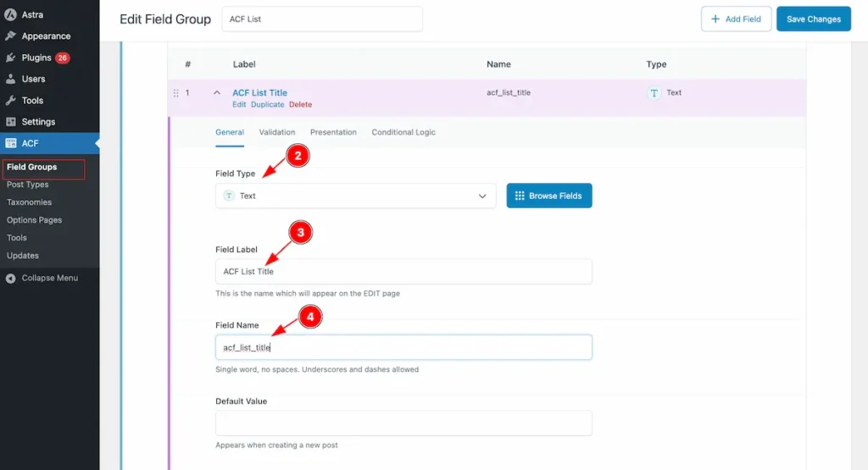The image size is (868, 470).
Task: Collapse the ACF List Title field row
Action: pyautogui.click(x=216, y=93)
